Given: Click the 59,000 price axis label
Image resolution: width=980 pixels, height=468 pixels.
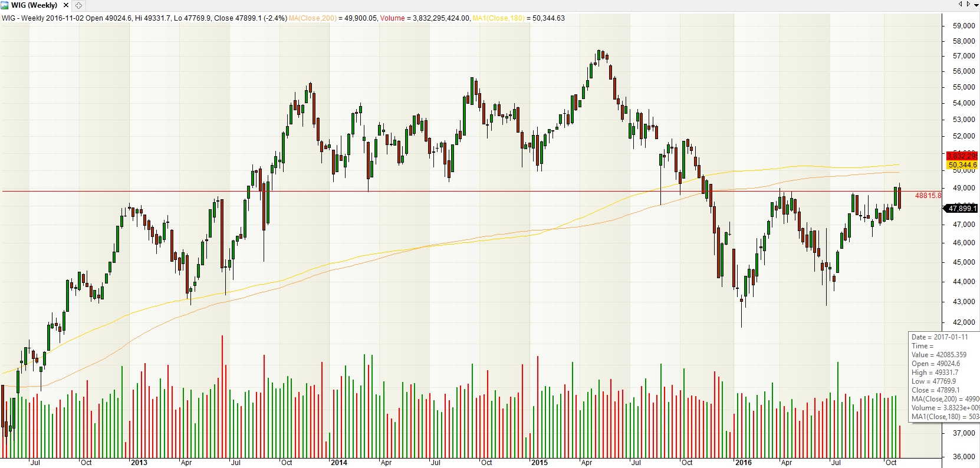Looking at the screenshot, I should pos(963,26).
